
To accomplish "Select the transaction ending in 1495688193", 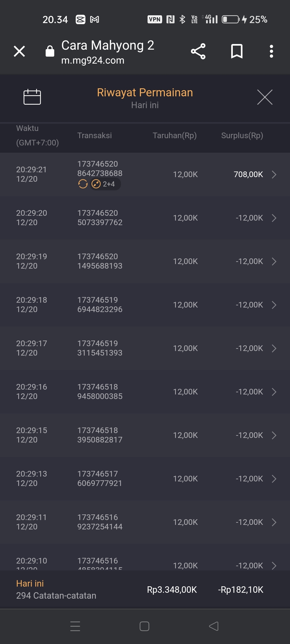I will tap(100, 261).
